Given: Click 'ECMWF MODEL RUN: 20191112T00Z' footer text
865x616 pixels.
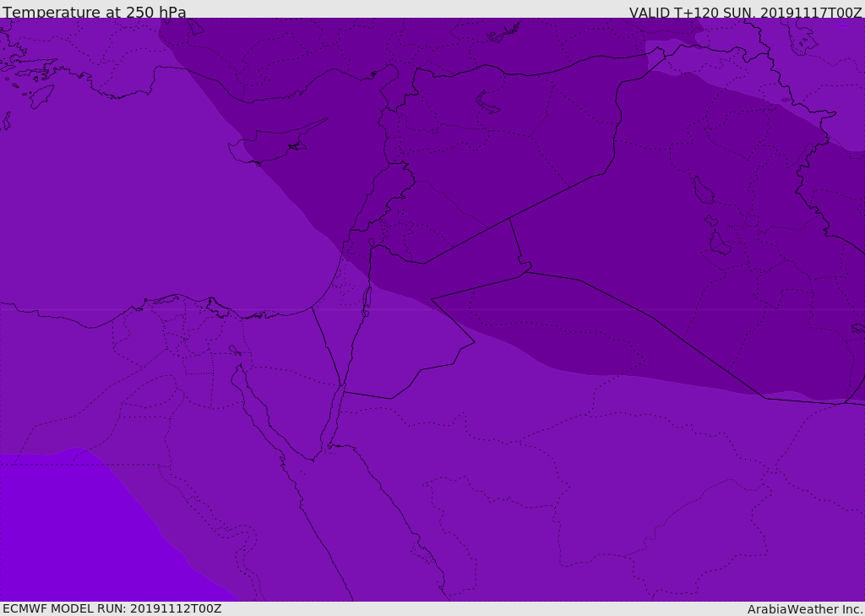Looking at the screenshot, I should (x=112, y=608).
